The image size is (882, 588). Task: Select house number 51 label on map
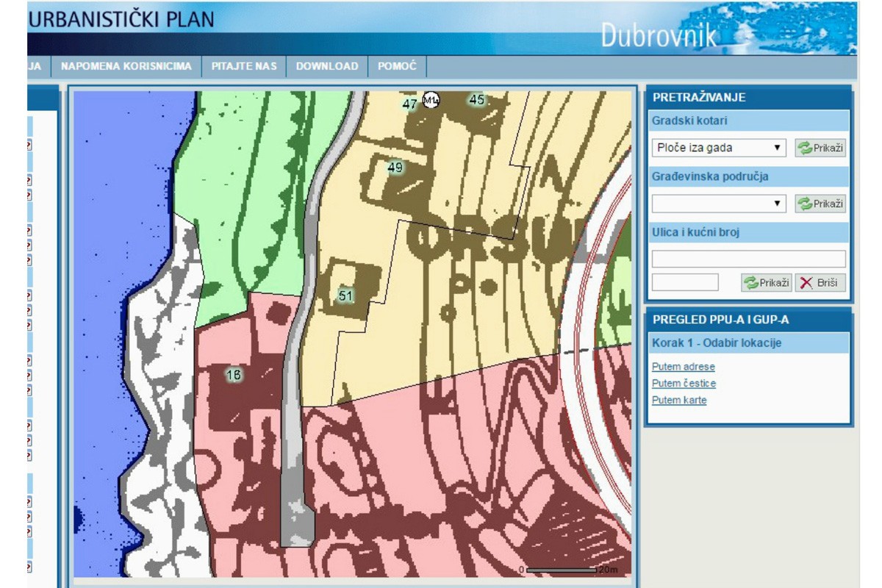tap(345, 295)
